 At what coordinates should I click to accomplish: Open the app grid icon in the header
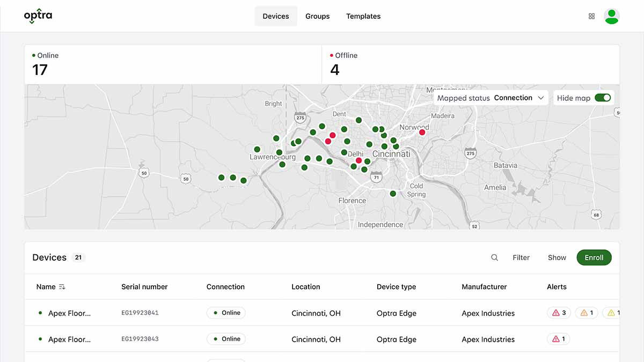click(591, 16)
